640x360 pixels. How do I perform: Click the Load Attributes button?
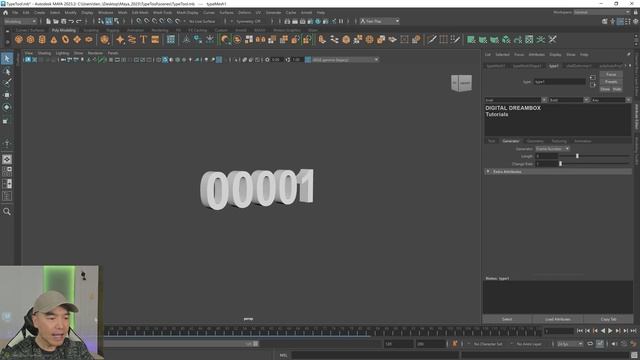[558, 319]
